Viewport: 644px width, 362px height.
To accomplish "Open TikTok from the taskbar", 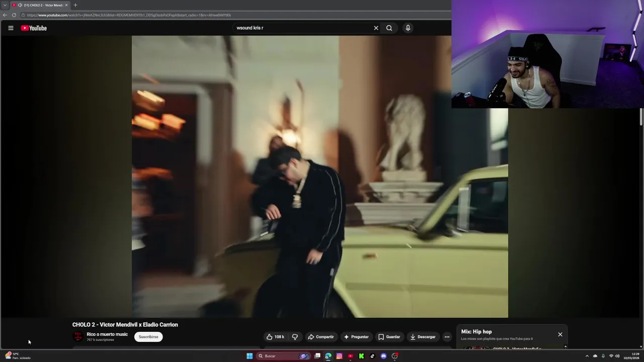I will tap(372, 356).
